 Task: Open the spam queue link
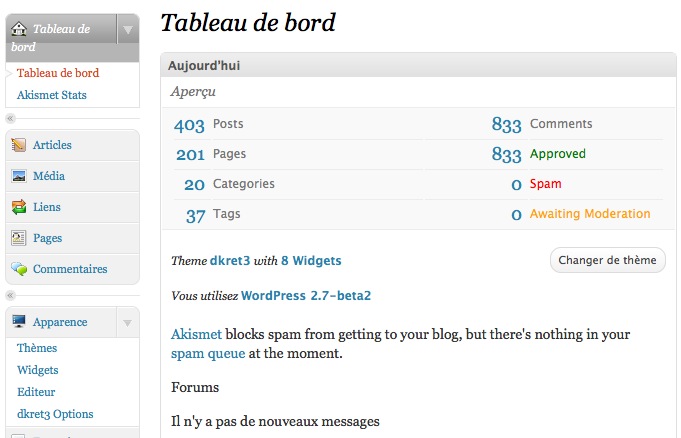pyautogui.click(x=208, y=354)
